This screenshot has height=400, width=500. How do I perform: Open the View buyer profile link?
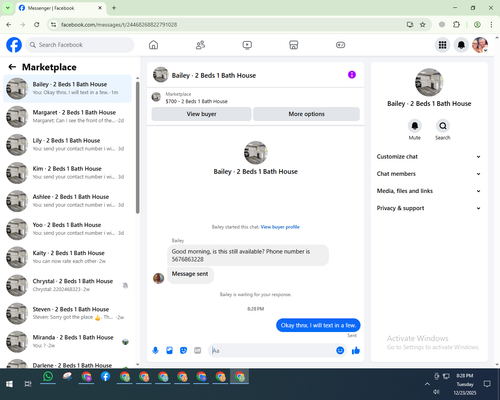(x=280, y=227)
